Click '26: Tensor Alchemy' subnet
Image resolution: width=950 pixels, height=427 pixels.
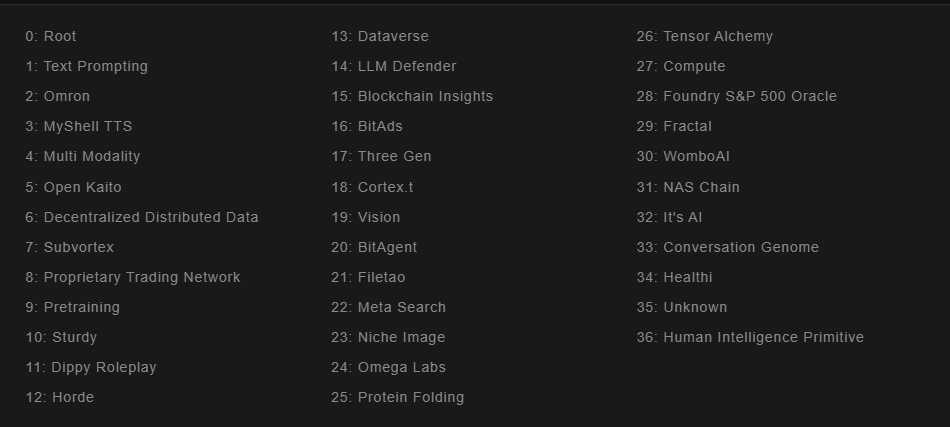[x=704, y=36]
